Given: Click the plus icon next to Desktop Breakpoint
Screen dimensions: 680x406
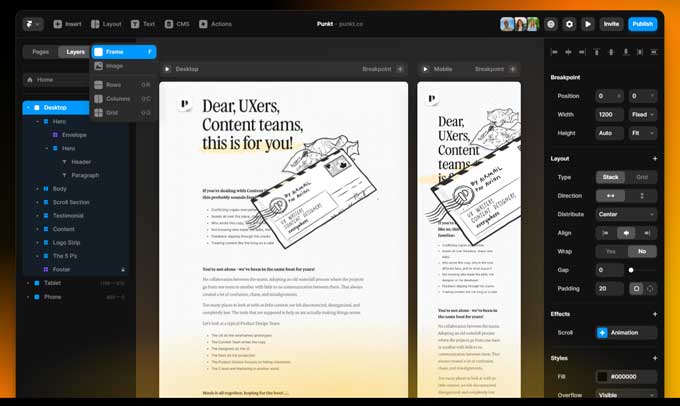Looking at the screenshot, I should [x=400, y=69].
